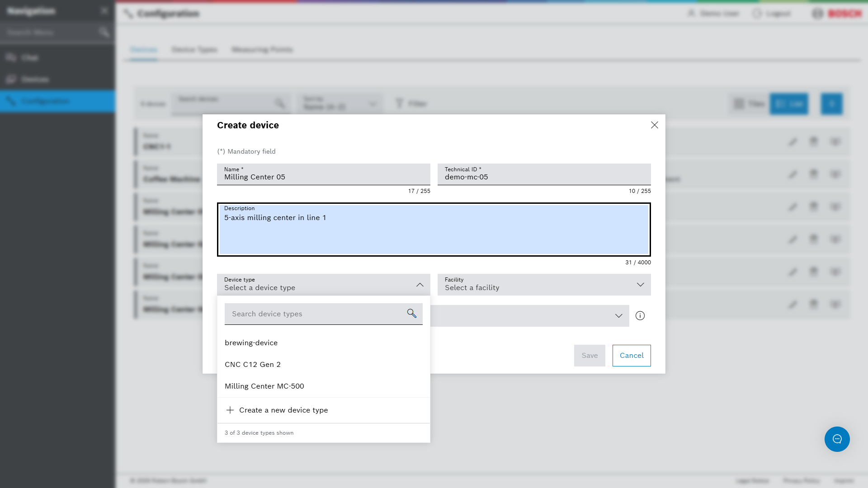Viewport: 868px width, 488px height.
Task: Click the plus icon for new device type
Action: pyautogui.click(x=230, y=410)
